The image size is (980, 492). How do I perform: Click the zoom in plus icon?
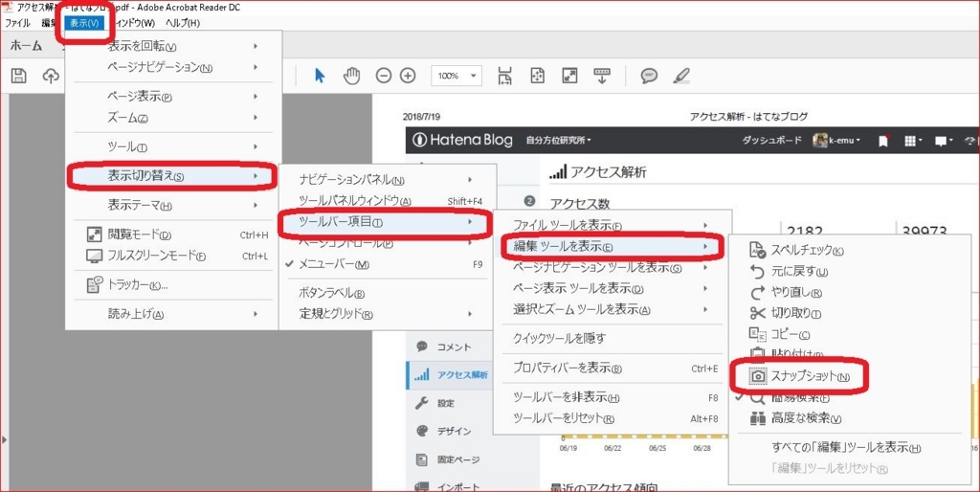coord(408,77)
